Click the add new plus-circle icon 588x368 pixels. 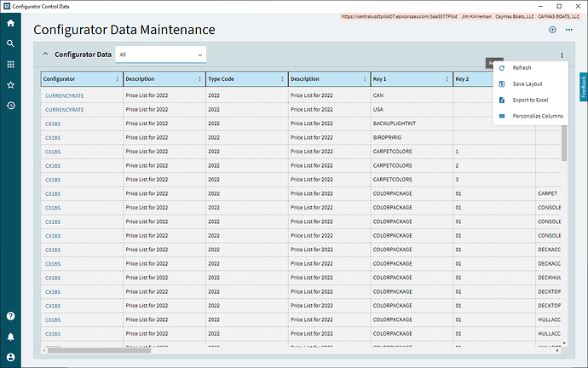[552, 30]
